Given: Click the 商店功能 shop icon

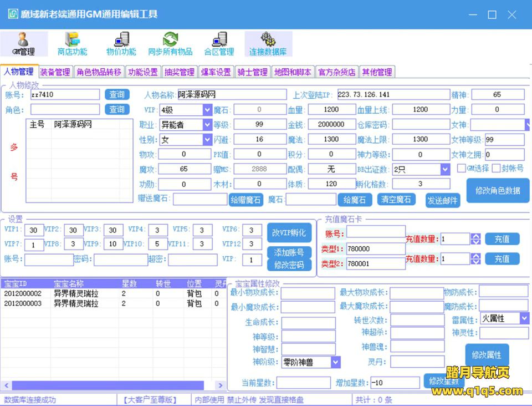Looking at the screenshot, I should [72, 43].
